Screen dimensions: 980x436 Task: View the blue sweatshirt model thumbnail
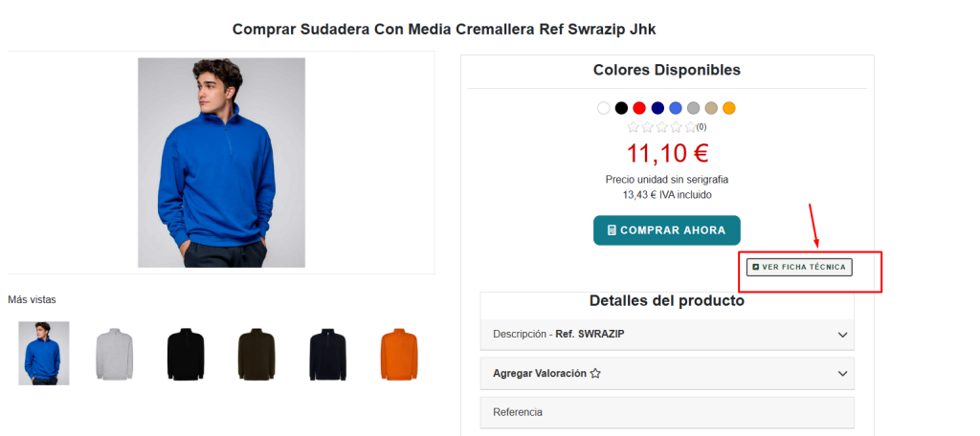44,353
